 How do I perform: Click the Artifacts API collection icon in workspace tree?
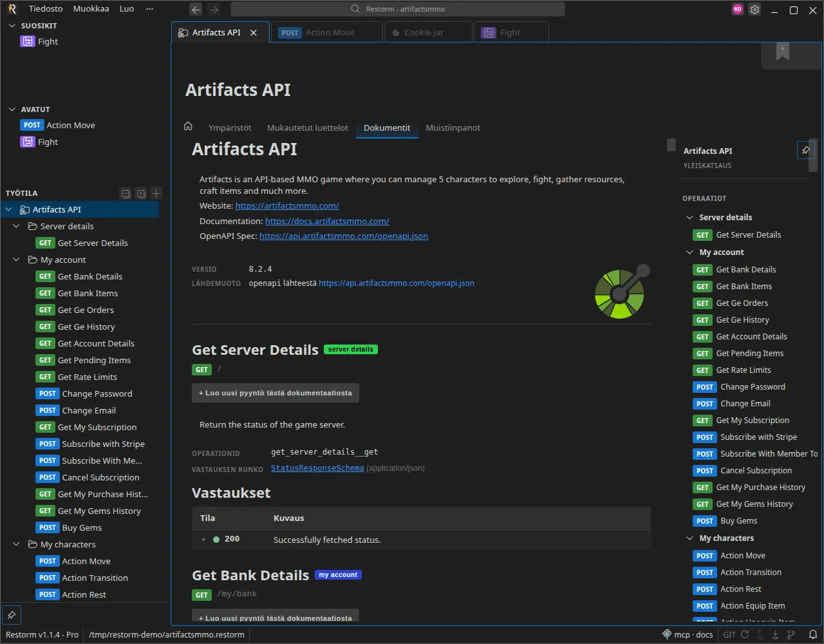click(24, 209)
